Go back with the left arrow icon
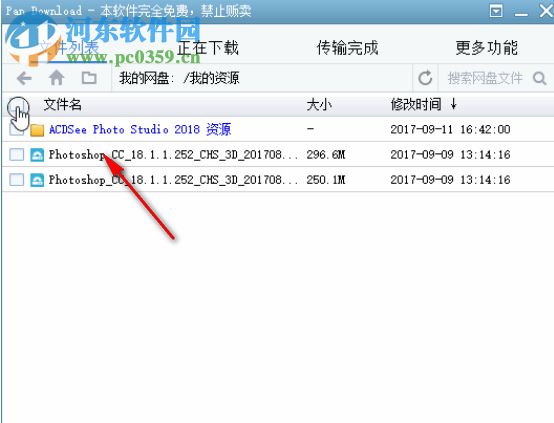554x423 pixels. pyautogui.click(x=24, y=78)
